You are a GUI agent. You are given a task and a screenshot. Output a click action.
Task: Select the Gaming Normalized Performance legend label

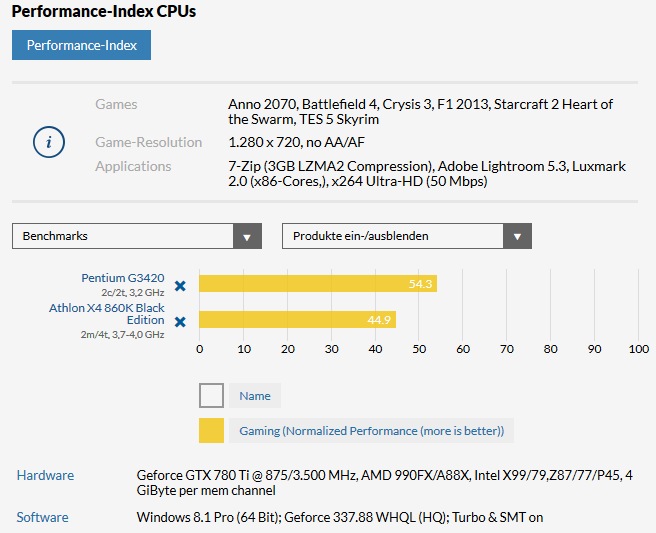pos(372,430)
